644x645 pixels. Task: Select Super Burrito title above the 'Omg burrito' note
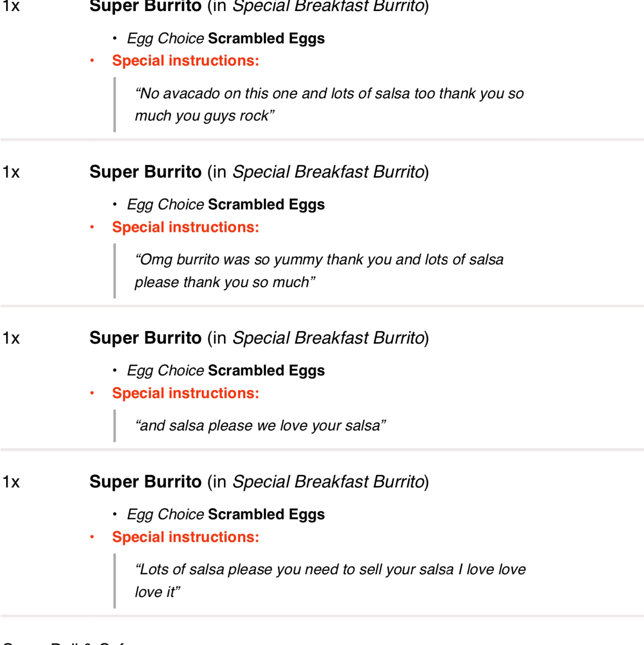click(145, 172)
